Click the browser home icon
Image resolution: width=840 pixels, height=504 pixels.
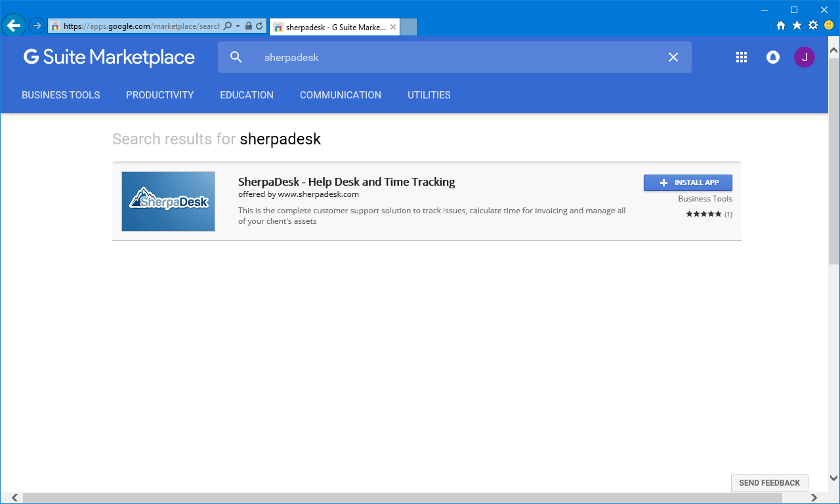(780, 26)
